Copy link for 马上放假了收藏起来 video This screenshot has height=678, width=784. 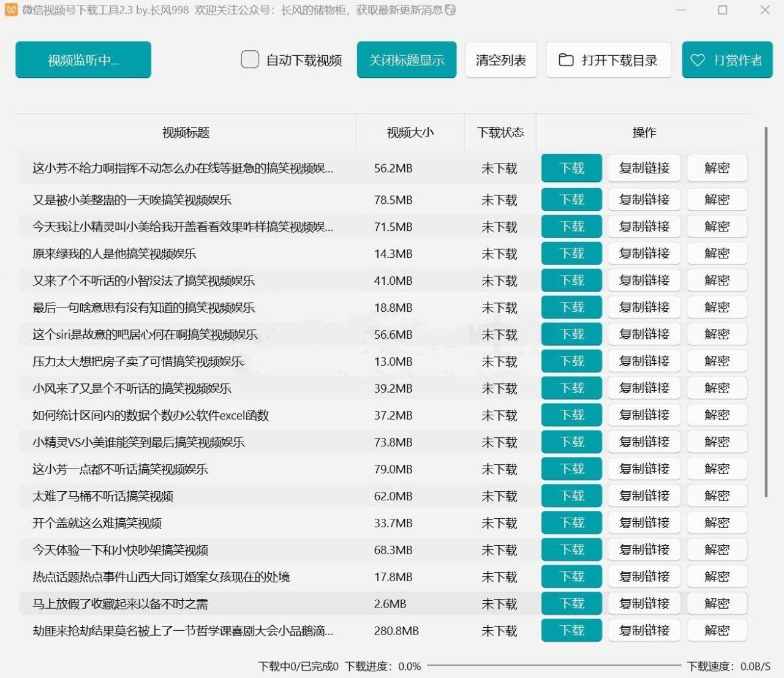(644, 604)
